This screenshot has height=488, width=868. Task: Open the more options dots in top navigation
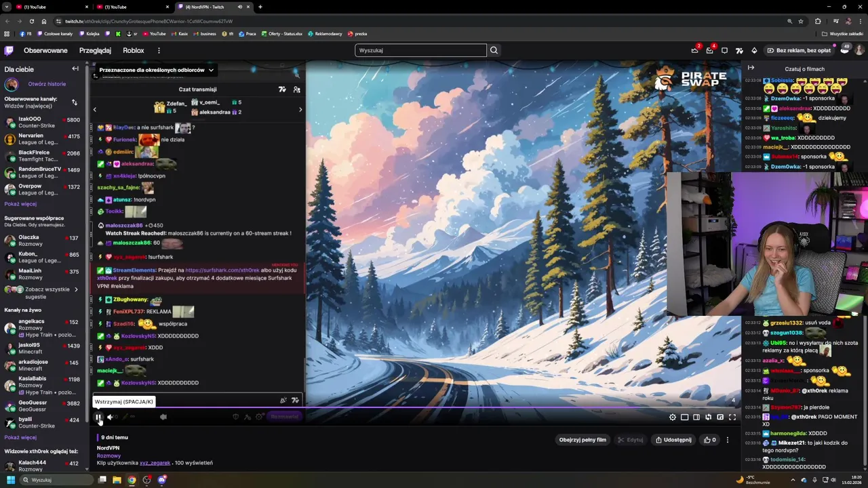tap(159, 50)
